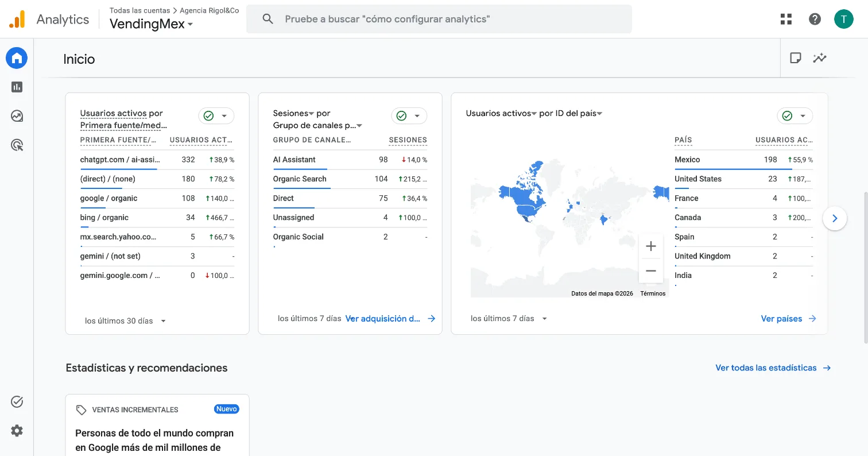868x456 pixels.
Task: Open the checkmark circle icon above settings
Action: pyautogui.click(x=17, y=402)
